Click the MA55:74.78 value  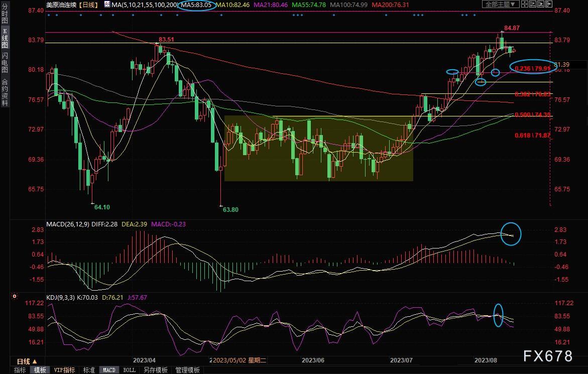(309, 5)
